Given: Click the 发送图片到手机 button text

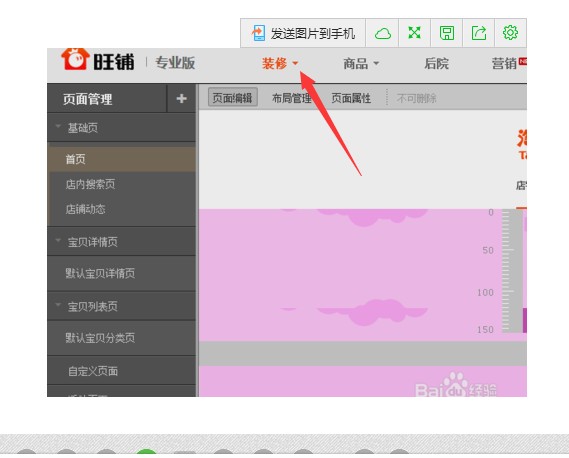Looking at the screenshot, I should pyautogui.click(x=313, y=33).
